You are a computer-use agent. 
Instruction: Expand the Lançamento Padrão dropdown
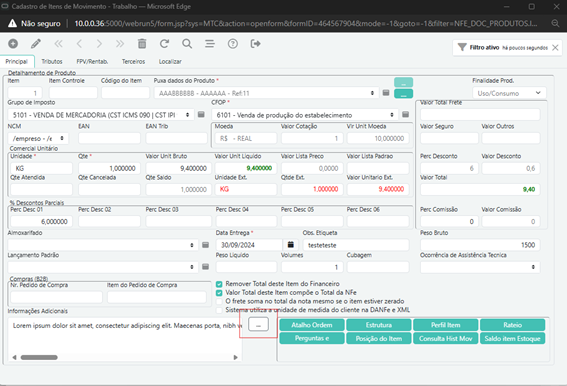tap(103, 267)
